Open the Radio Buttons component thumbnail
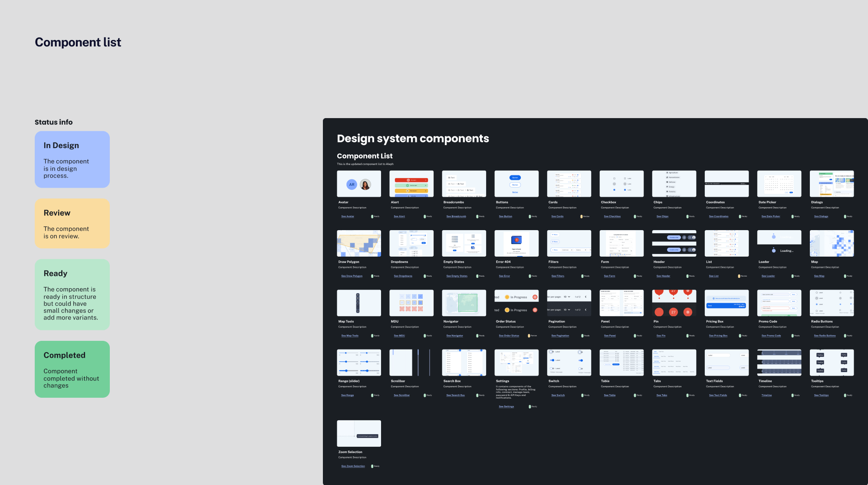 click(832, 303)
